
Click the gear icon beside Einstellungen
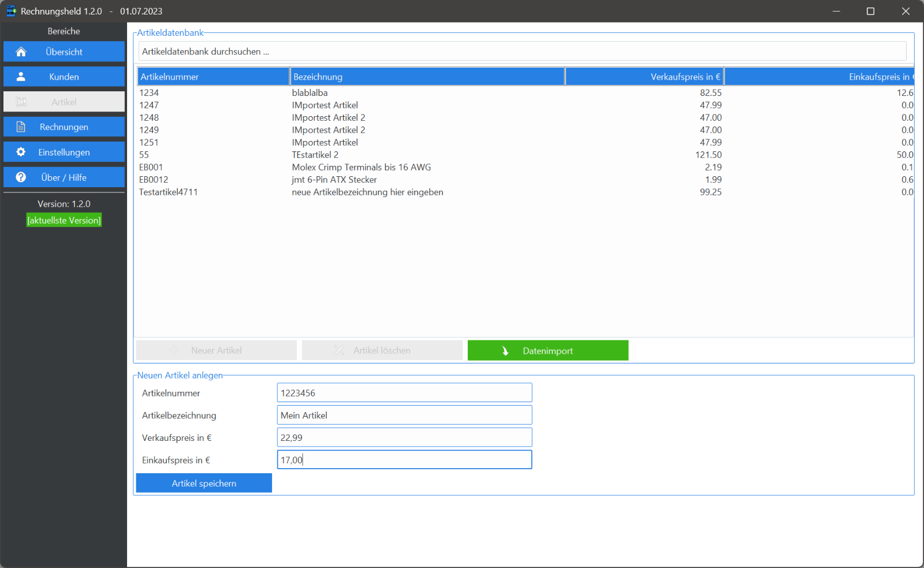click(21, 152)
